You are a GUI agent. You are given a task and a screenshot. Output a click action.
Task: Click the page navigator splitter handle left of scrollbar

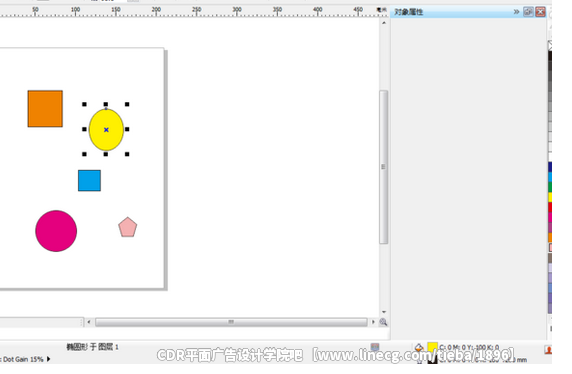(82, 322)
